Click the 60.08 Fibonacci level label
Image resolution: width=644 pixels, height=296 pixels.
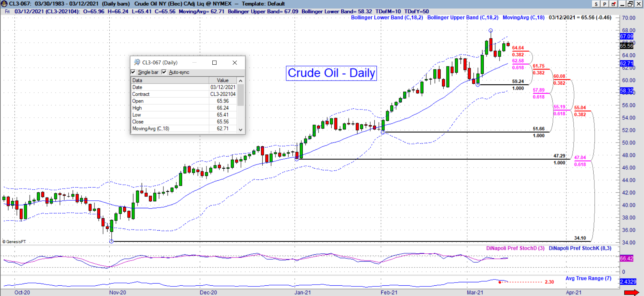coord(559,76)
